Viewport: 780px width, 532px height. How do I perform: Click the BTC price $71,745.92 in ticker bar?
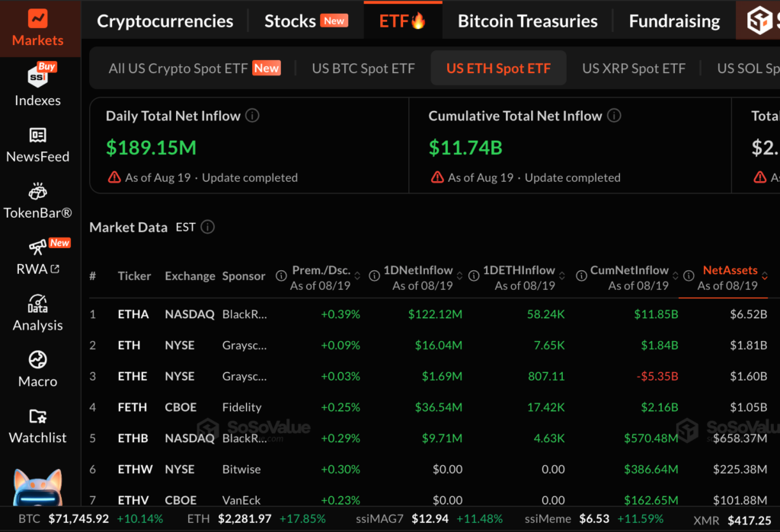point(78,519)
